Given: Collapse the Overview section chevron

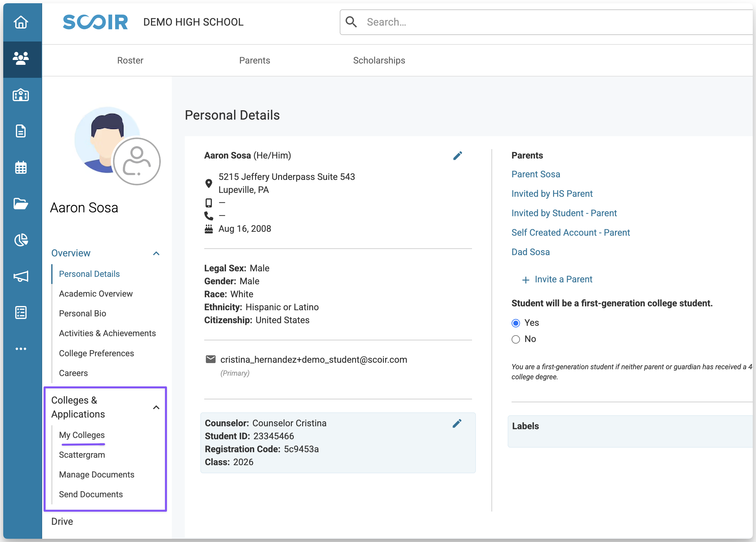Looking at the screenshot, I should click(156, 253).
